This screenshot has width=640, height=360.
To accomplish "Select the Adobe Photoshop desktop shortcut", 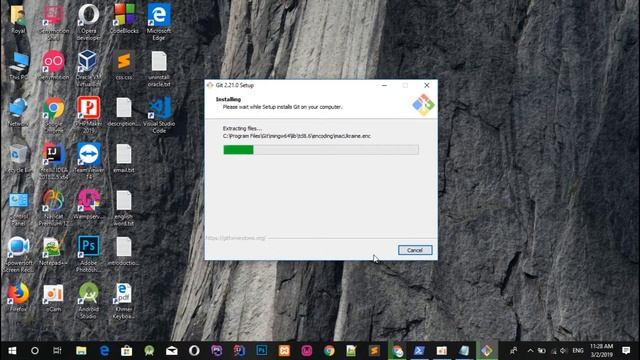I will [x=89, y=255].
